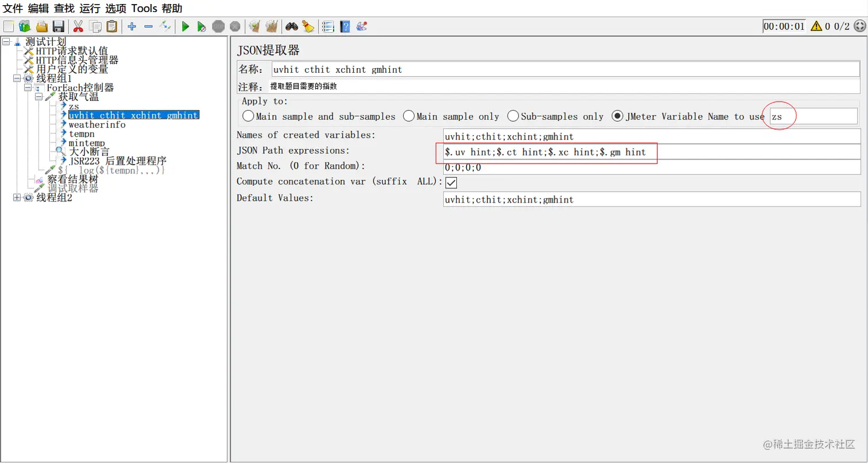Click the elapsed time 00:00:01 display

784,26
